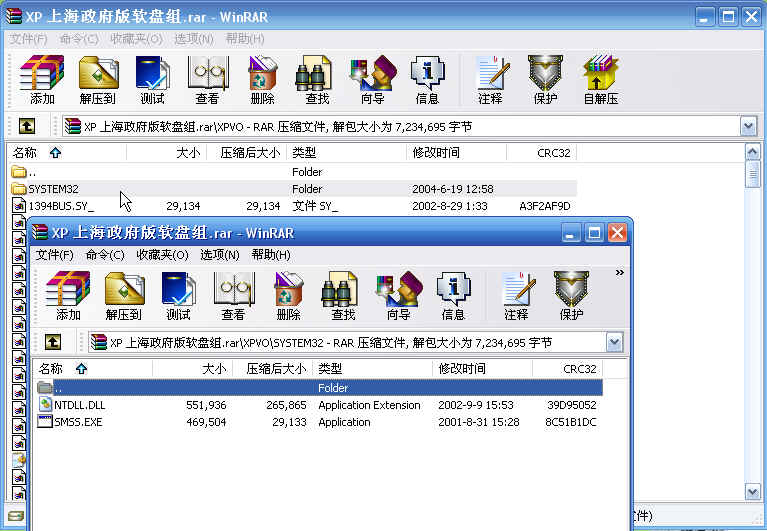Viewport: 767px width, 531px height.
Task: Sort by CRC32 column in front window
Action: [568, 369]
